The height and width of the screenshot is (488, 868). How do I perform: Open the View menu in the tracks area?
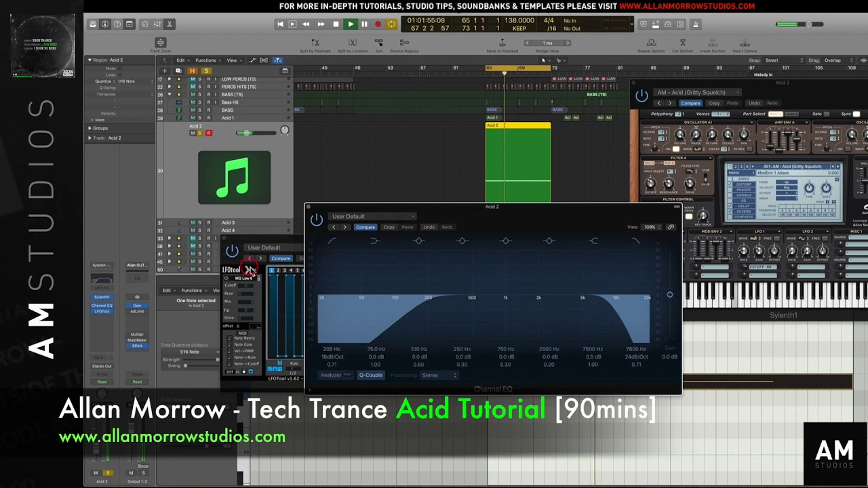click(233, 60)
